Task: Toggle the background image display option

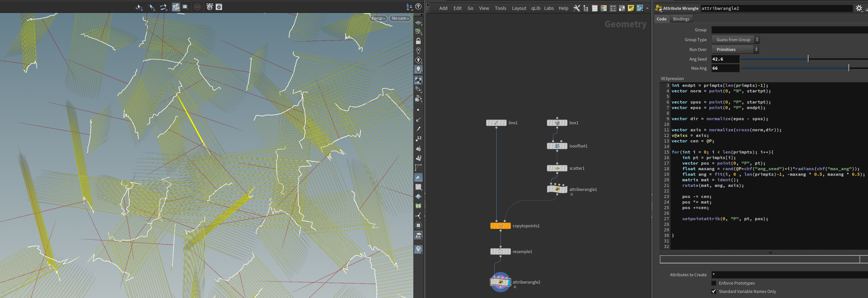Action: (418, 235)
